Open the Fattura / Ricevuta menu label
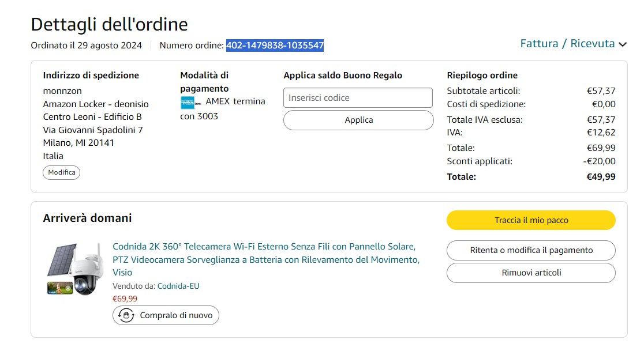Screen dimensions: 644x351 567,44
